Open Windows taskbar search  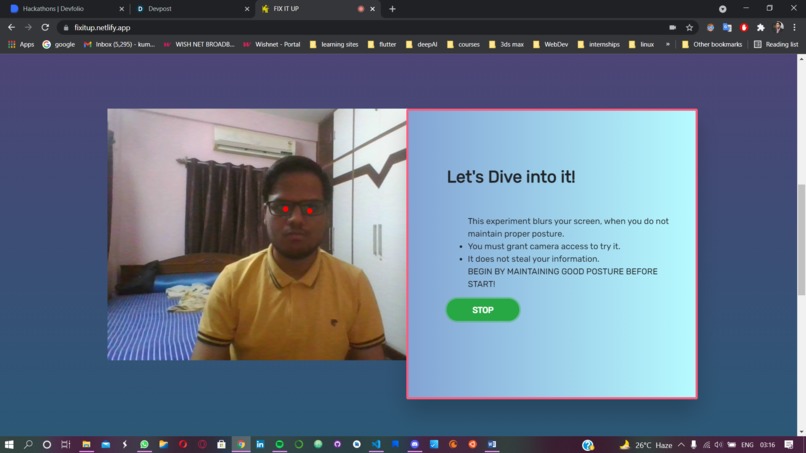coord(28,444)
